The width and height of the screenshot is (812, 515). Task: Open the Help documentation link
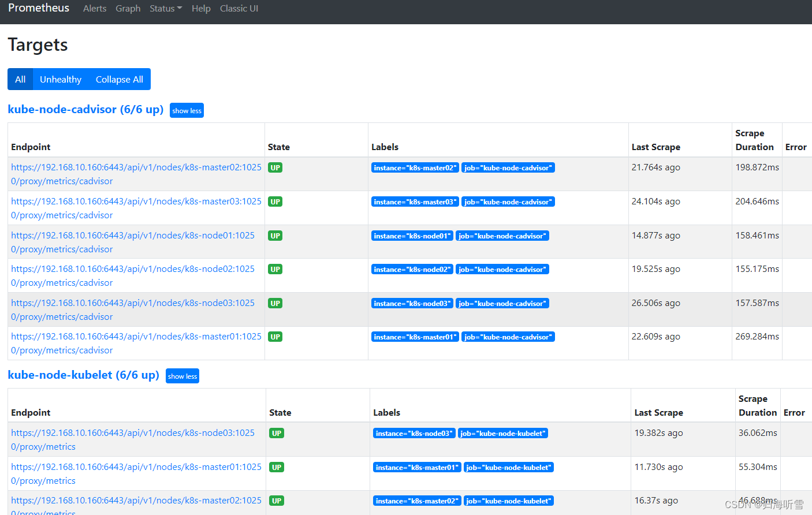coord(201,8)
